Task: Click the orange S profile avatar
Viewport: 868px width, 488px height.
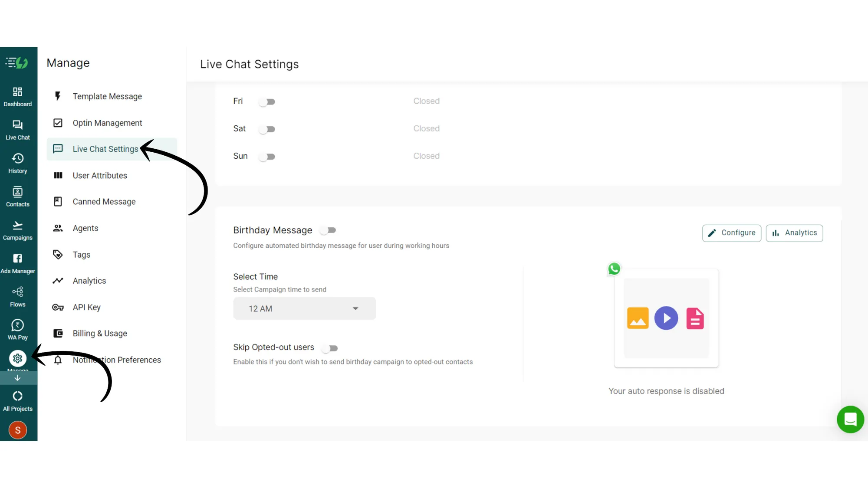Action: tap(17, 430)
